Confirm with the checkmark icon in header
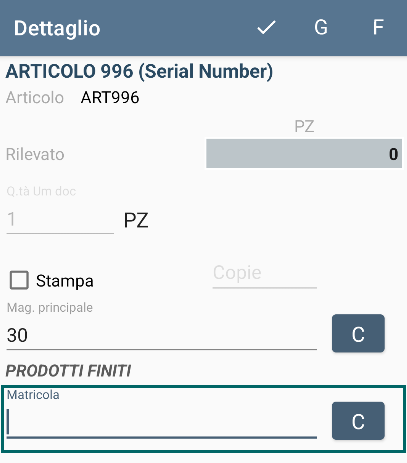Image resolution: width=407 pixels, height=463 pixels. tap(266, 27)
